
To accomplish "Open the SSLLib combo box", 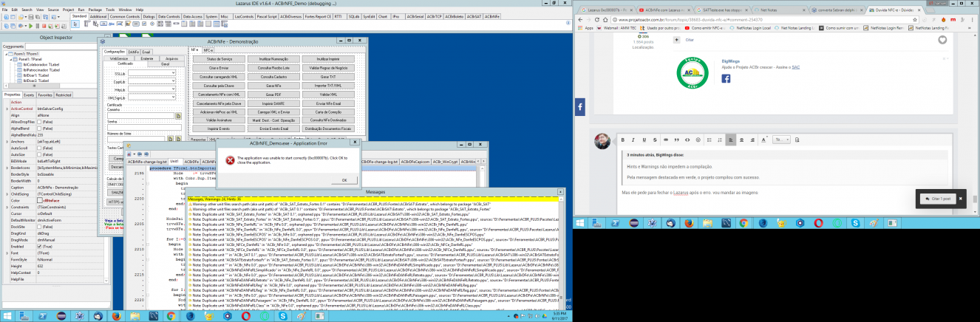I will 152,73.
